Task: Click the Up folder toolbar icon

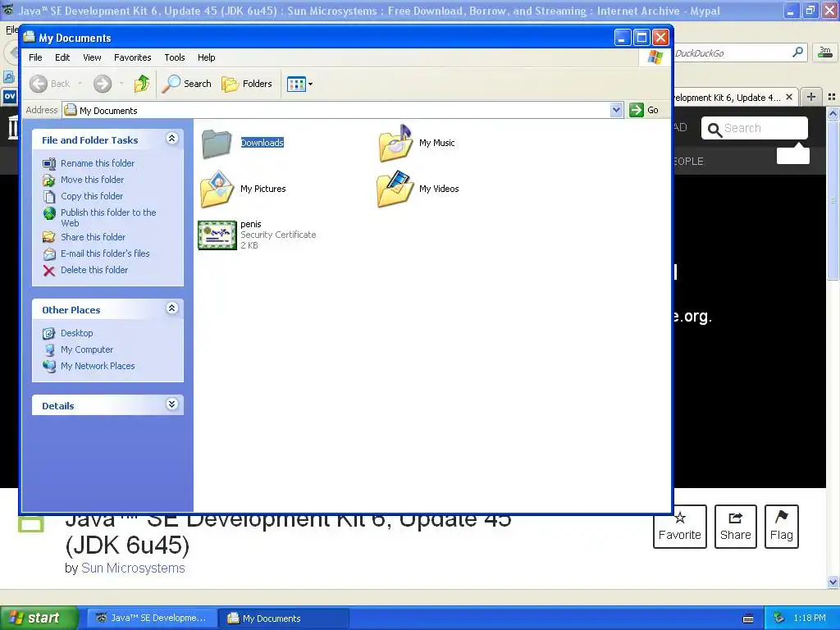Action: tap(142, 84)
